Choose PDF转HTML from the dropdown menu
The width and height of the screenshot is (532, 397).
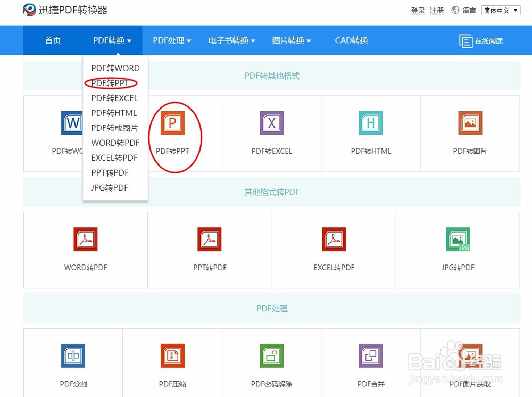coord(114,113)
